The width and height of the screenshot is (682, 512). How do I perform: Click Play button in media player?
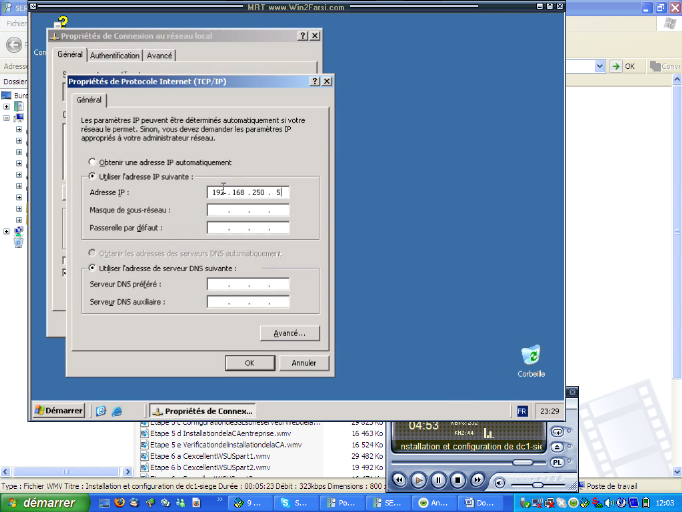click(x=418, y=480)
